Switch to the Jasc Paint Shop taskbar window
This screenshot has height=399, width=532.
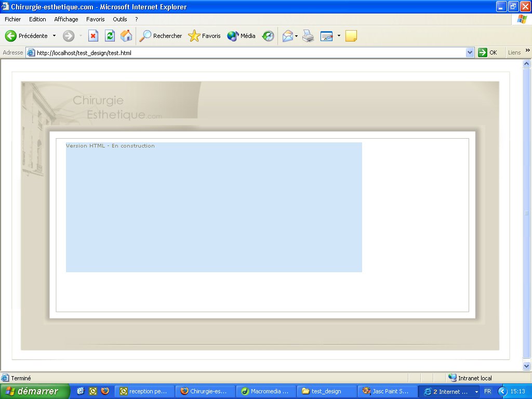click(387, 391)
